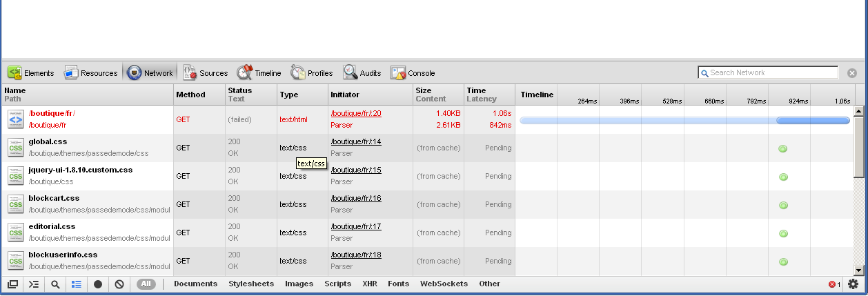The height and width of the screenshot is (296, 868).
Task: Open the Elements panel
Action: (x=31, y=72)
